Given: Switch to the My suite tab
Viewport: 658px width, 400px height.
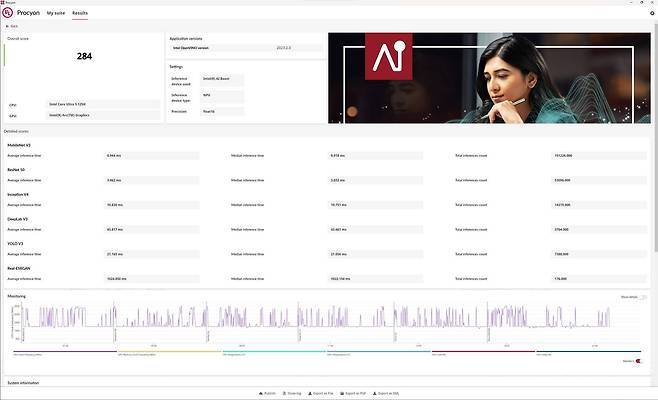Looking at the screenshot, I should (x=55, y=13).
